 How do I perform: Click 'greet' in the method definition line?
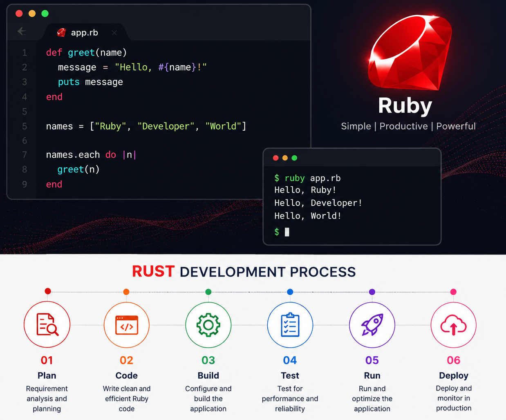[81, 53]
